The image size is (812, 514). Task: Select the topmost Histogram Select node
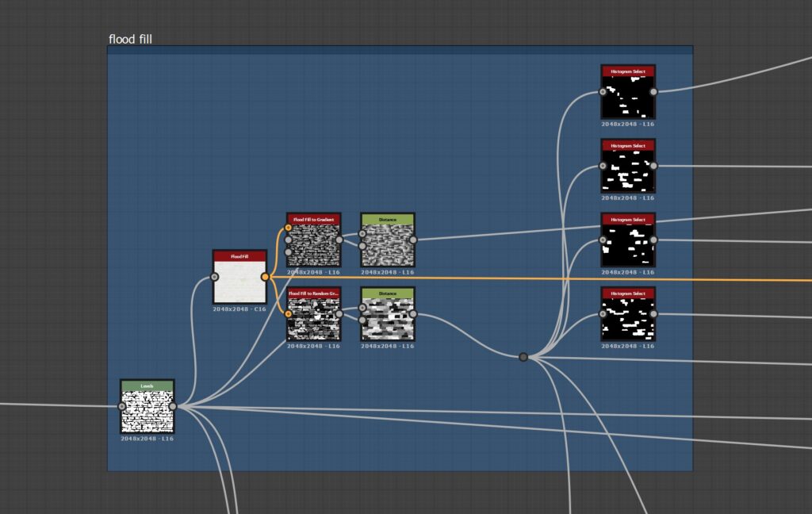point(628,96)
